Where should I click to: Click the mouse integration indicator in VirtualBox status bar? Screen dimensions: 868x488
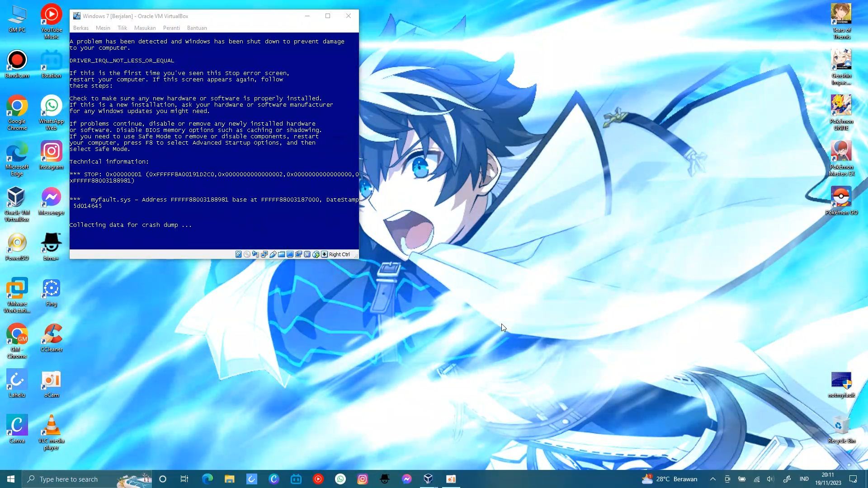pyautogui.click(x=316, y=254)
